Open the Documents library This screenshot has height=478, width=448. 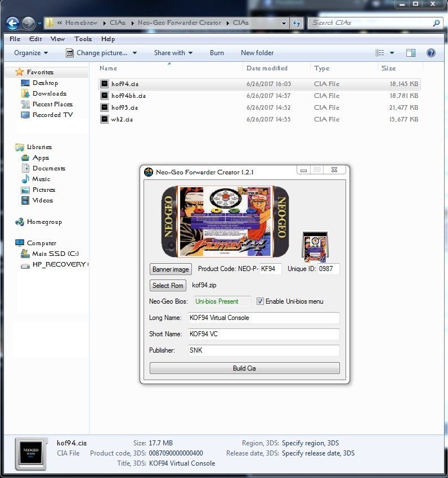click(x=49, y=168)
